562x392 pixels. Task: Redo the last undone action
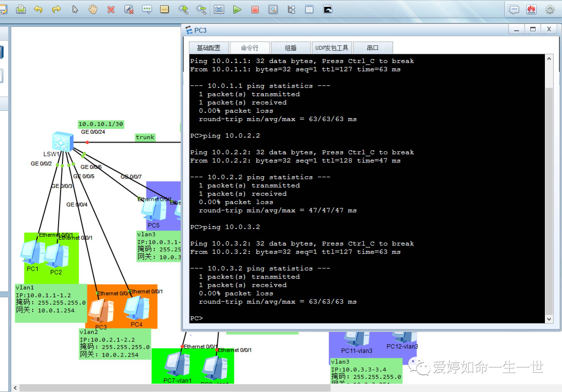[x=56, y=10]
